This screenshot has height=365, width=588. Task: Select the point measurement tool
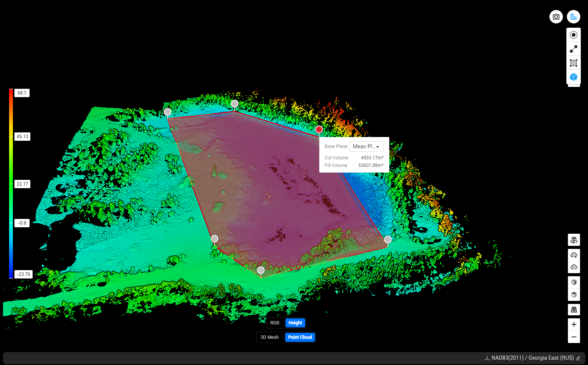[574, 35]
